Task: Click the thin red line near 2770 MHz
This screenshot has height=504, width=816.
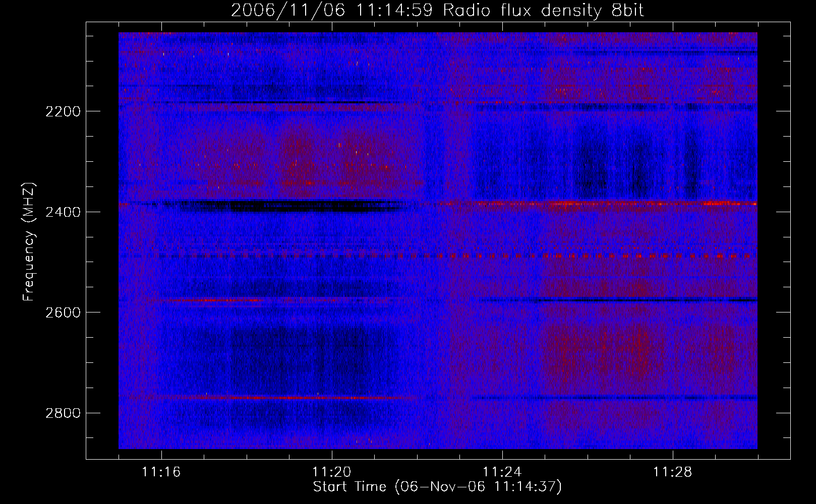Action: pyautogui.click(x=272, y=398)
